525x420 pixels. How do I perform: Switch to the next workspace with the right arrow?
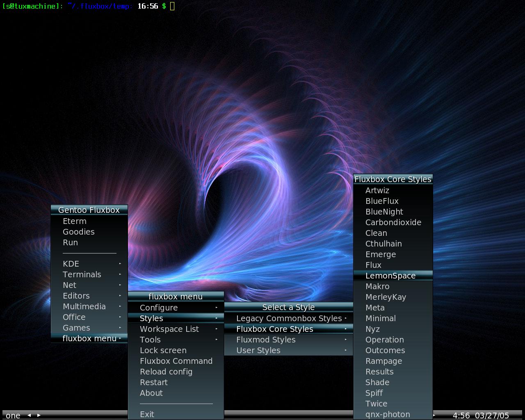click(x=39, y=415)
